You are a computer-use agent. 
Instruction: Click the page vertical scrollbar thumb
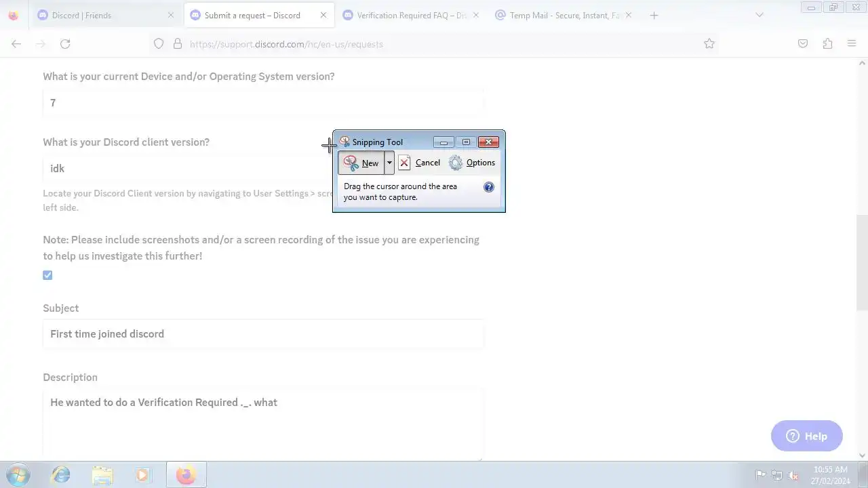pyautogui.click(x=862, y=262)
